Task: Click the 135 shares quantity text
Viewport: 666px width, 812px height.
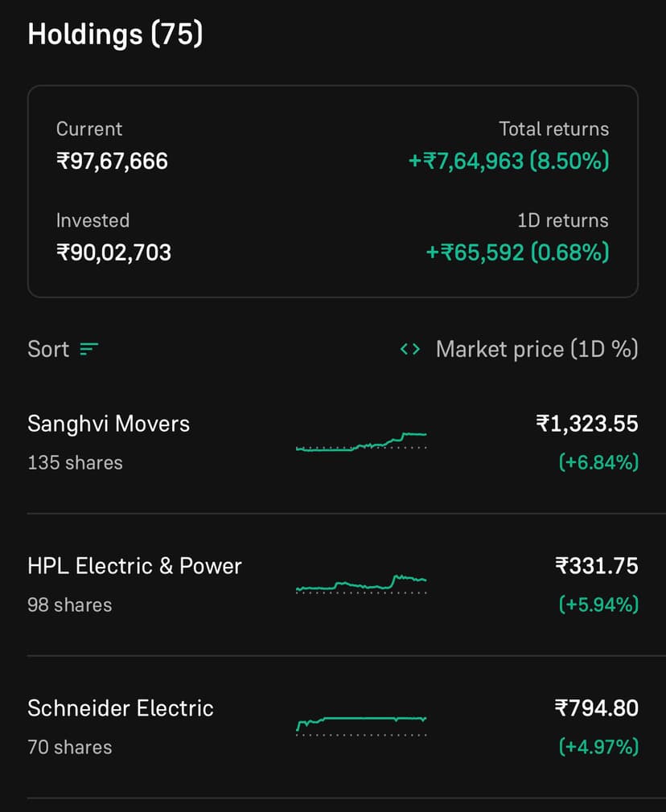Action: point(75,462)
